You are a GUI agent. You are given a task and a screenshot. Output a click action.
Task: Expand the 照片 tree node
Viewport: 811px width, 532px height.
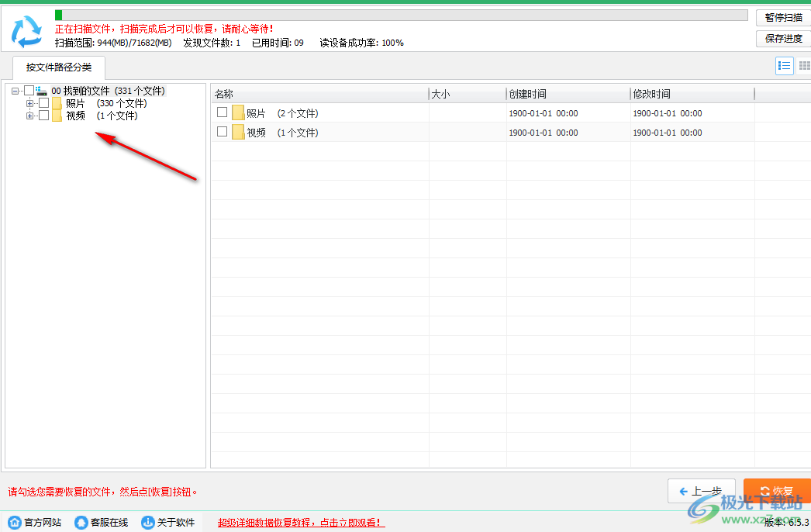coord(29,103)
